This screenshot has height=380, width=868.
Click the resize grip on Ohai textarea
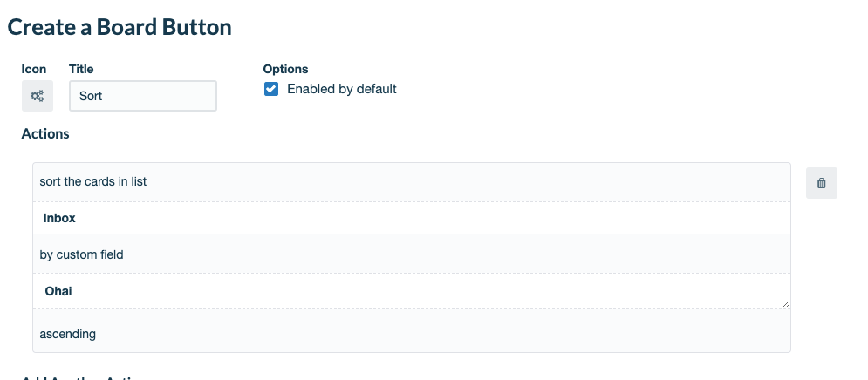pyautogui.click(x=786, y=303)
